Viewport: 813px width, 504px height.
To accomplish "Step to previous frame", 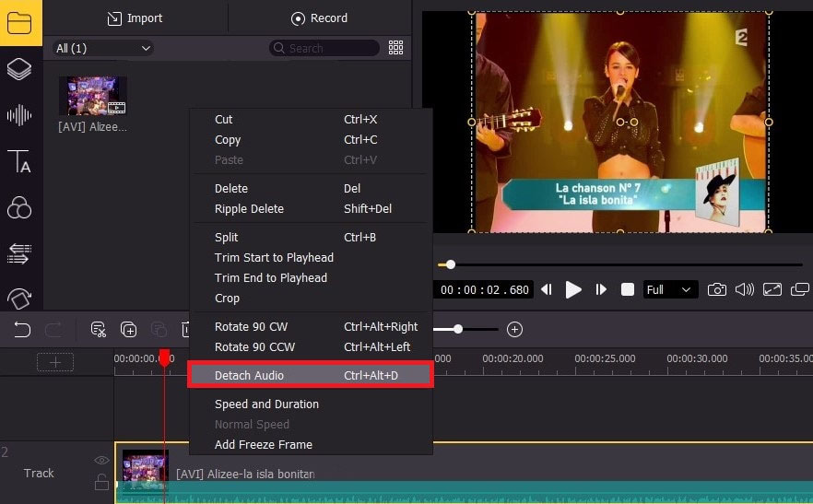I will pos(547,289).
